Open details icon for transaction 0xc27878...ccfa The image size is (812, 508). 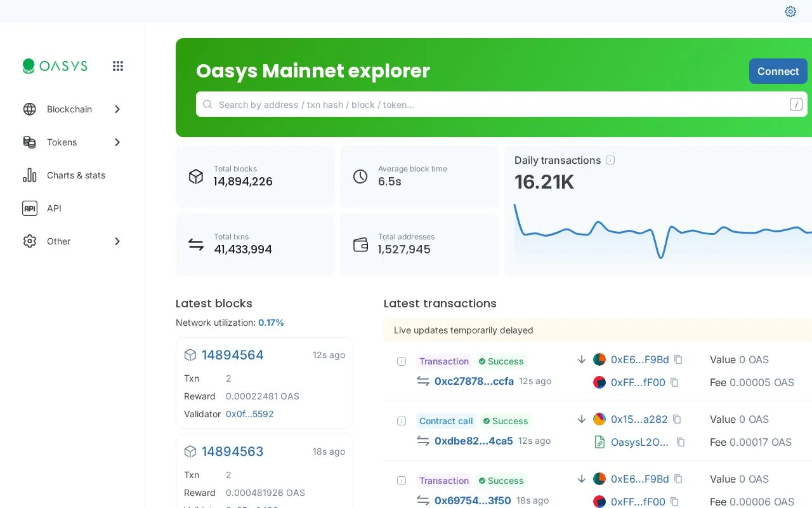click(x=402, y=361)
